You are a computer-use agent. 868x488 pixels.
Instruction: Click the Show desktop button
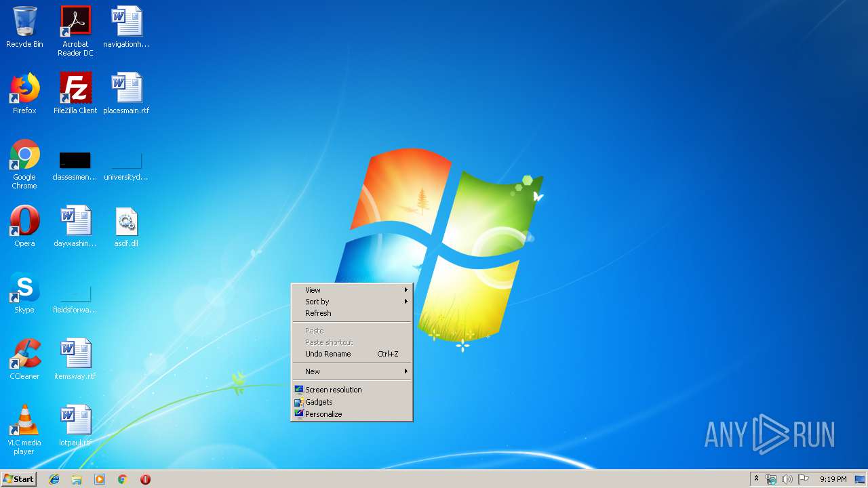coord(861,479)
